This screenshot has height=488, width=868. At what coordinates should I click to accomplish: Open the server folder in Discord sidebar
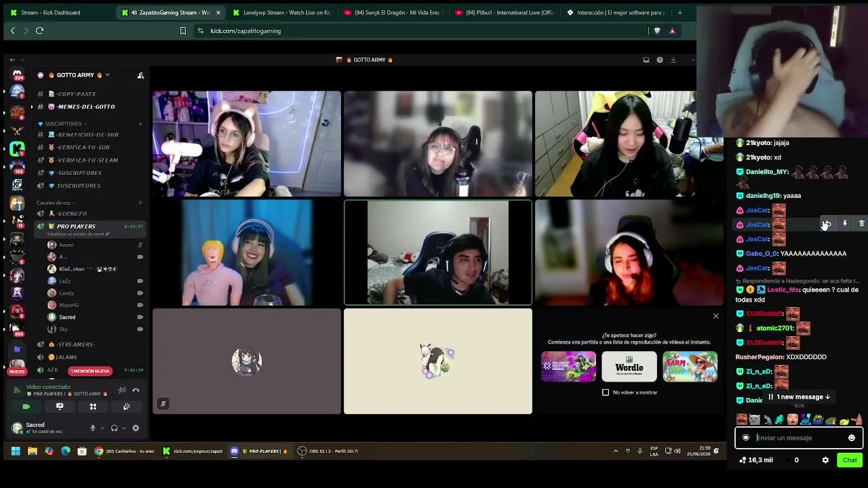coord(17,349)
